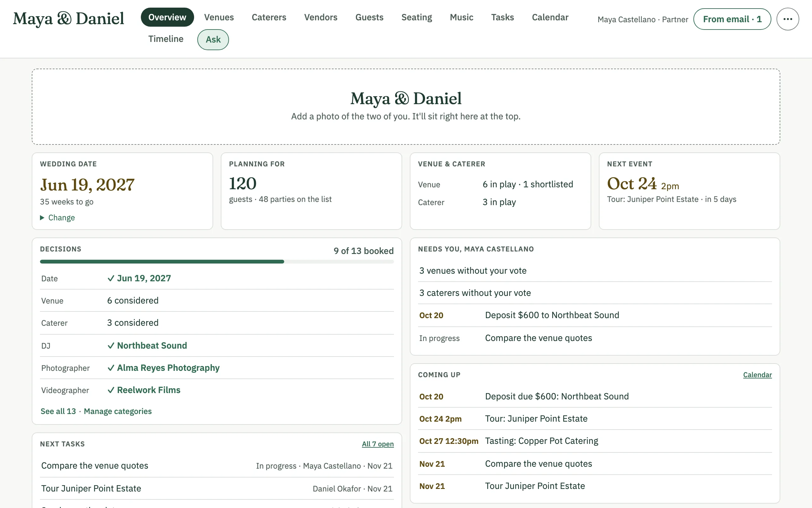This screenshot has width=812, height=508.
Task: Click Maya Castellano · Partner profile label
Action: pos(643,19)
